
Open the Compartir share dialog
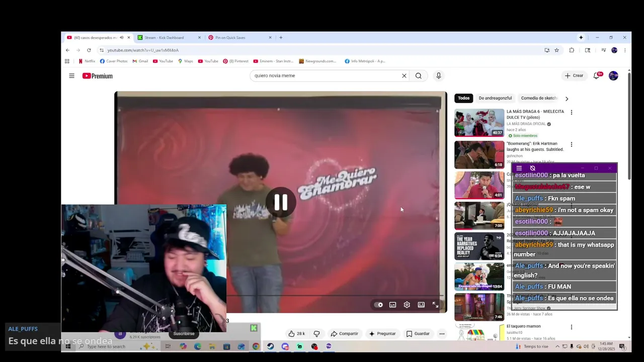(344, 334)
